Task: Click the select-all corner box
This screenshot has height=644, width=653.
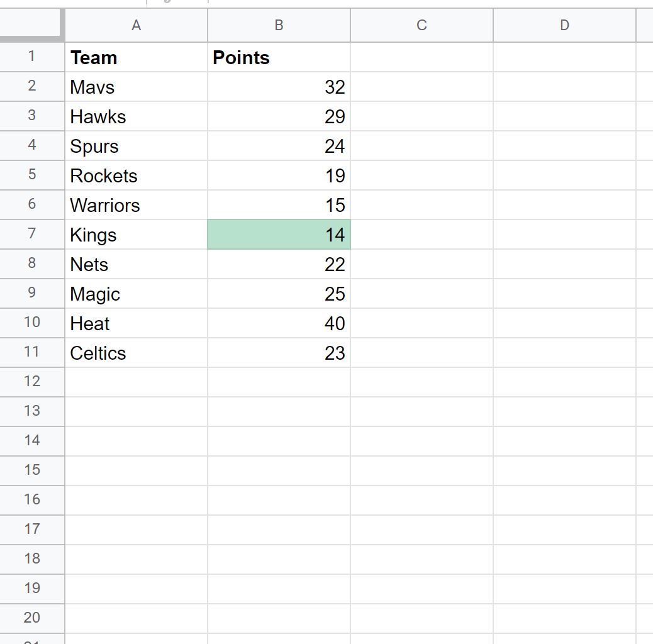Action: (32, 25)
